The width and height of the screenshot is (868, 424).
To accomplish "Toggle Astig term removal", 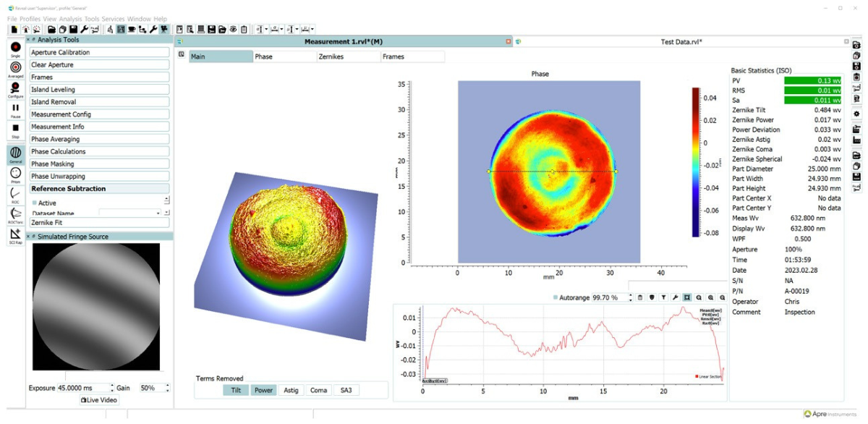I will 290,390.
